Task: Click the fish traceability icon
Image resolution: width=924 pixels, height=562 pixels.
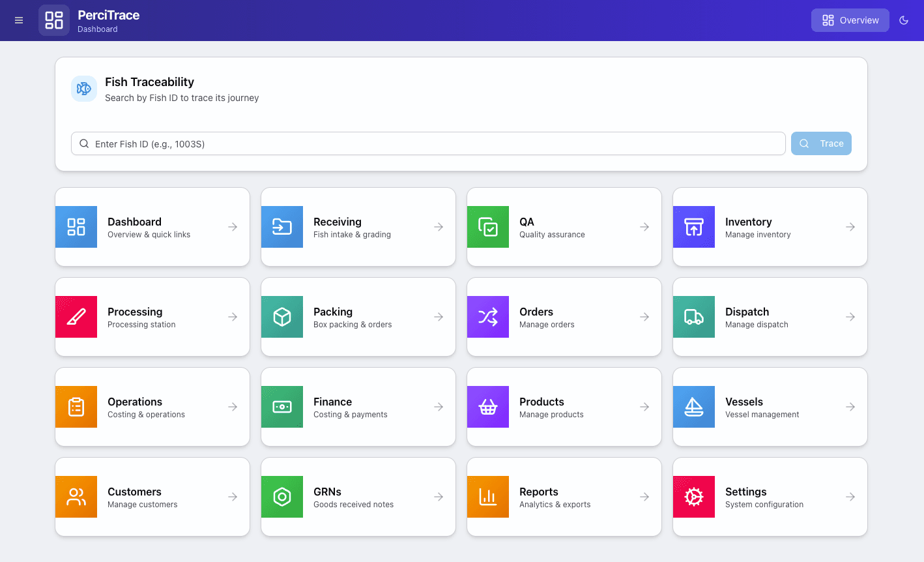Action: [x=84, y=89]
